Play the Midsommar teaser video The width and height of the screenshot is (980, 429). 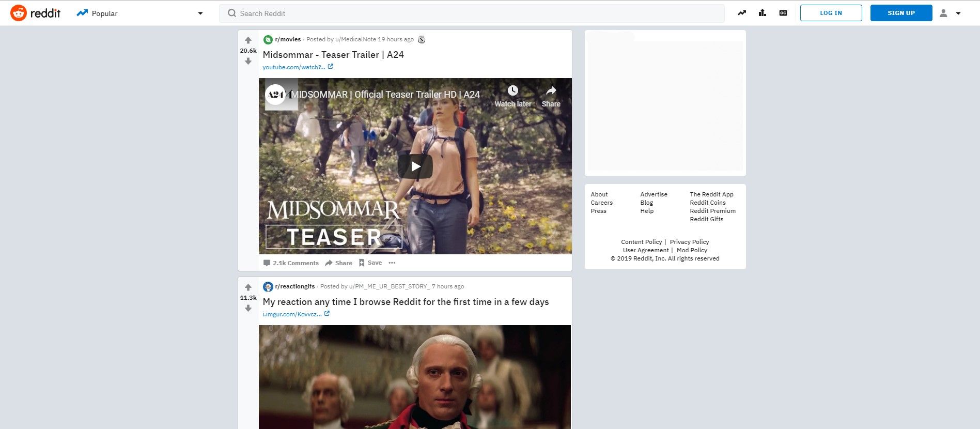415,166
